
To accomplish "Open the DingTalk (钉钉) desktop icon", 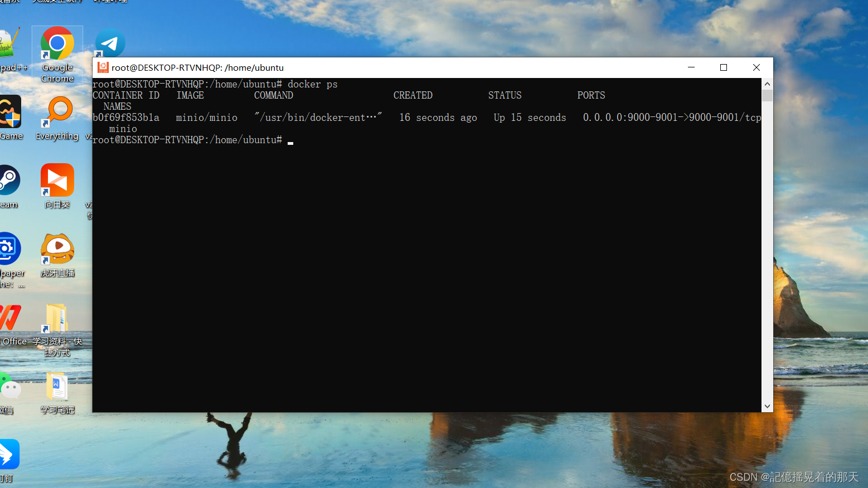I will coord(9,461).
